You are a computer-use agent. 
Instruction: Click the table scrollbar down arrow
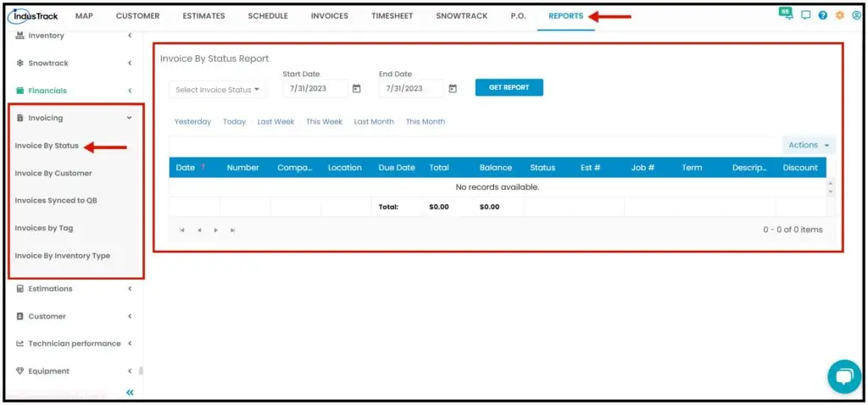tap(831, 192)
